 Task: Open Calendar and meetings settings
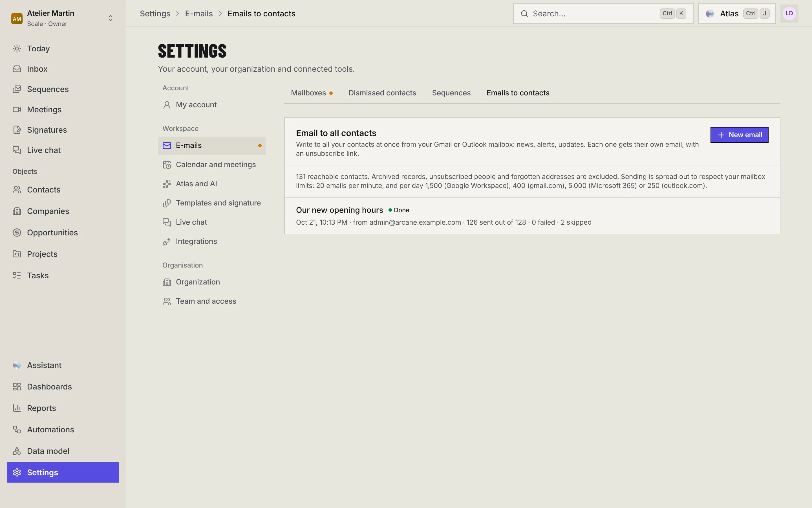pos(212,165)
